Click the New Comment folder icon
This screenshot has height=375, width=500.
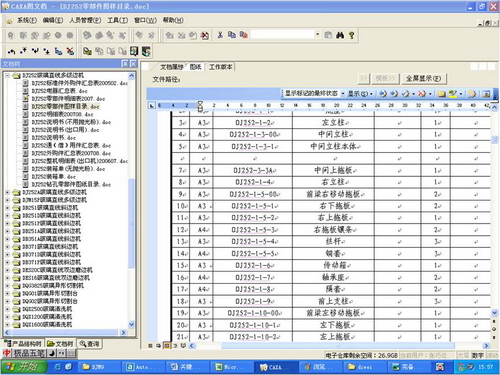(441, 94)
